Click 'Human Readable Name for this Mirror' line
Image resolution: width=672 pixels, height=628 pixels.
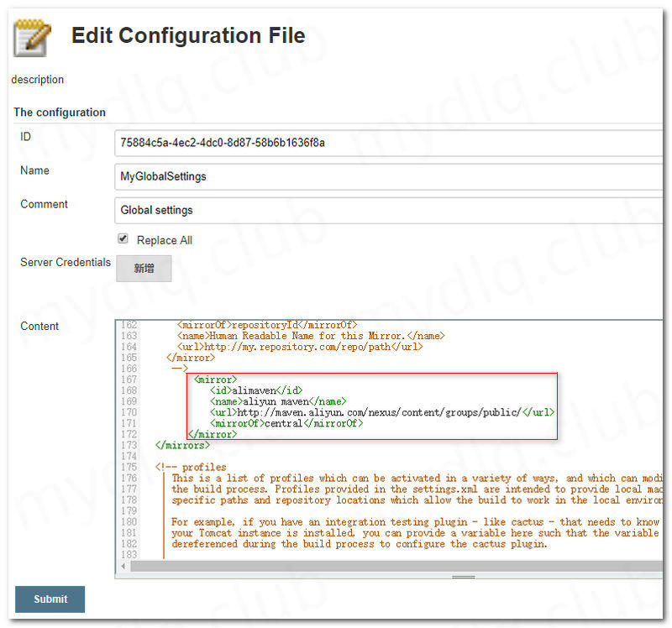click(x=311, y=336)
